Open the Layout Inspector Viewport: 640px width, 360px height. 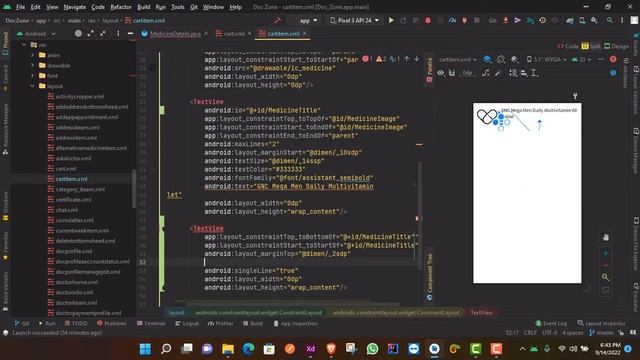click(601, 323)
